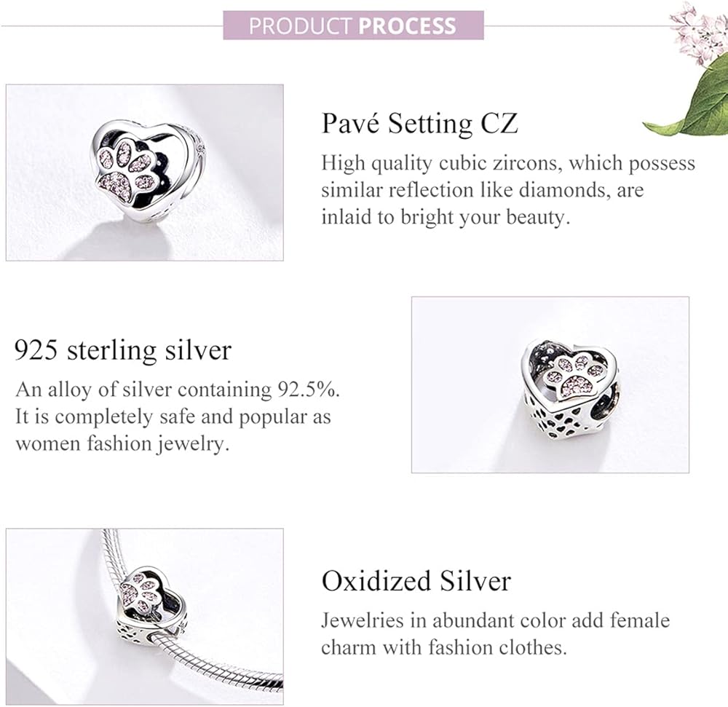Open the middle-right charm side-view photo
Screen dimensions: 728x707
pos(550,384)
